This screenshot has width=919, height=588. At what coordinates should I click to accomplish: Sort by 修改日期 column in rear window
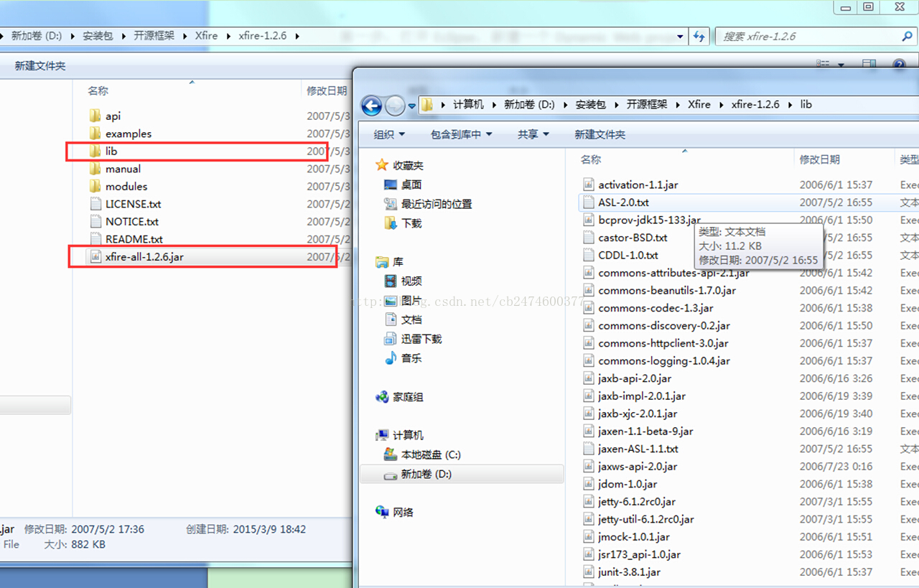click(x=327, y=91)
